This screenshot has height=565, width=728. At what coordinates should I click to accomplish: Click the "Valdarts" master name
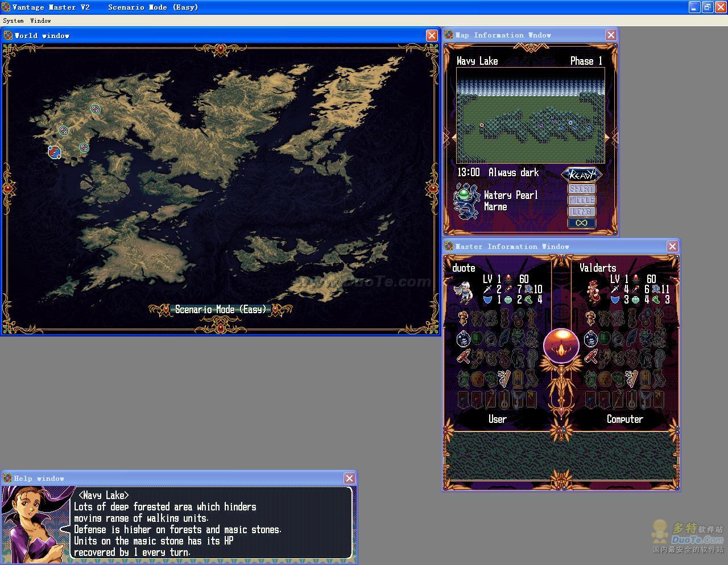click(598, 268)
